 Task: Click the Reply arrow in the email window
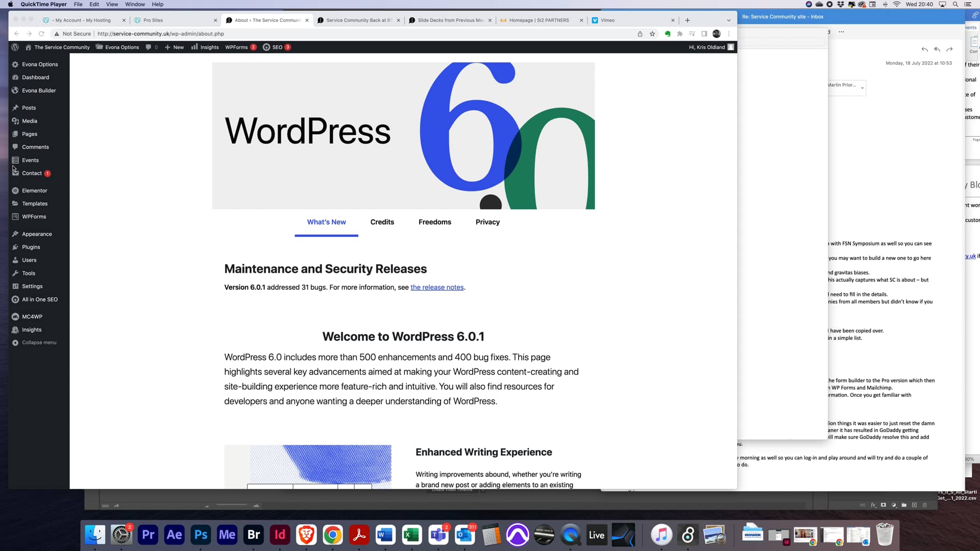[925, 49]
